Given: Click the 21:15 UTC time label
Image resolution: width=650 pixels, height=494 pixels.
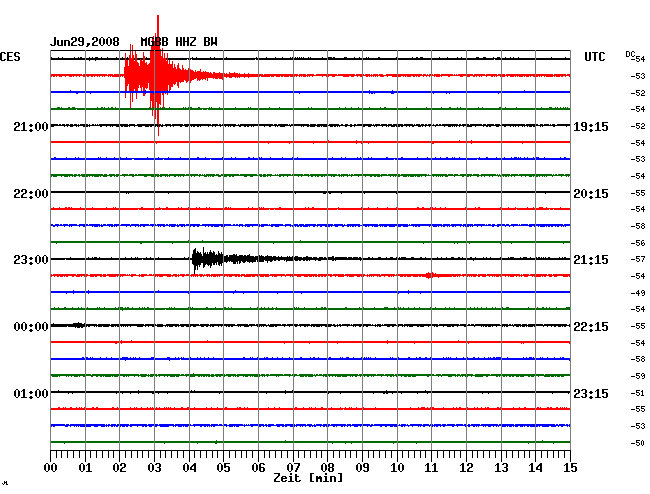Looking at the screenshot, I should click(x=591, y=260).
